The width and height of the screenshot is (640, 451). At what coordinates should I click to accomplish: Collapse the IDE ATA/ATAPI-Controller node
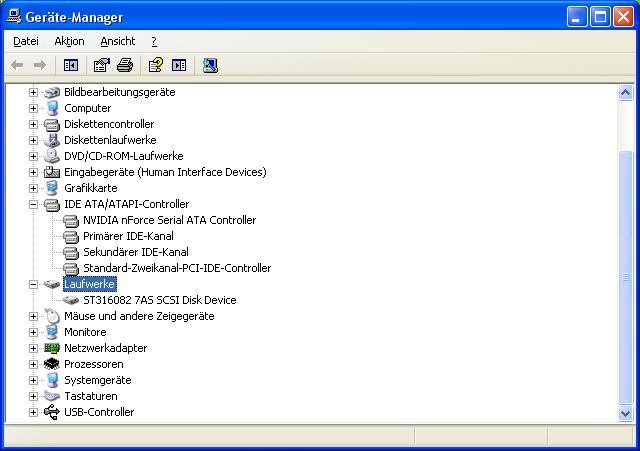click(33, 204)
